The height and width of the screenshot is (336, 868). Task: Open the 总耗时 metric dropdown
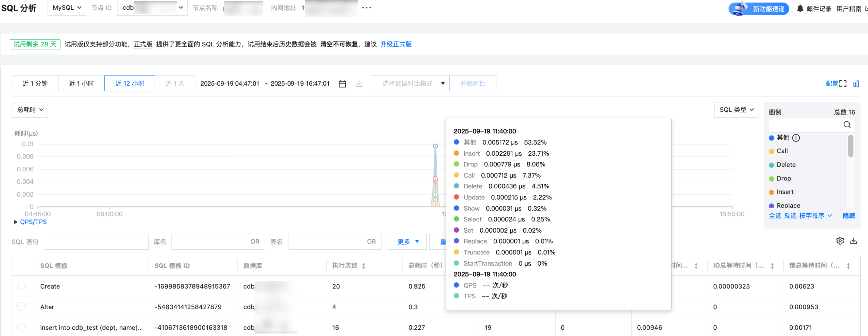click(x=30, y=110)
